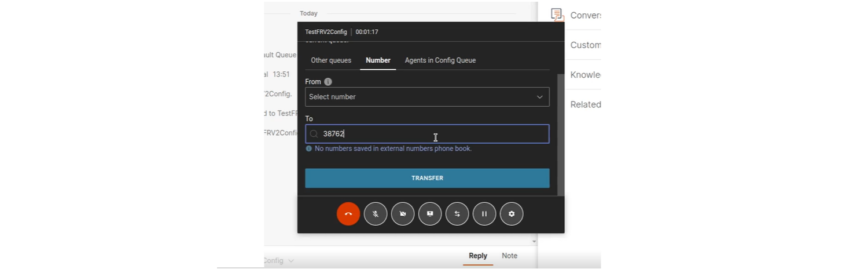The height and width of the screenshot is (269, 868).
Task: Select the Note tab
Action: tap(509, 256)
